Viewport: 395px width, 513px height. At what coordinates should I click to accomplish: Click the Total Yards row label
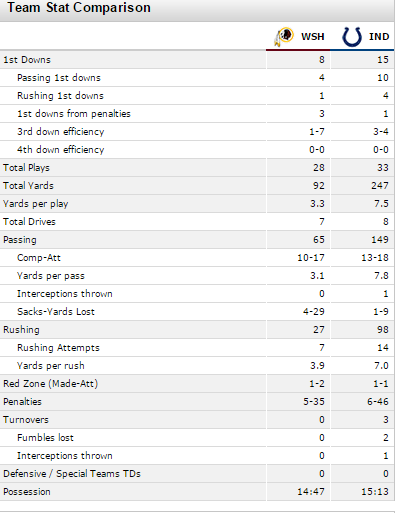[x=28, y=186]
